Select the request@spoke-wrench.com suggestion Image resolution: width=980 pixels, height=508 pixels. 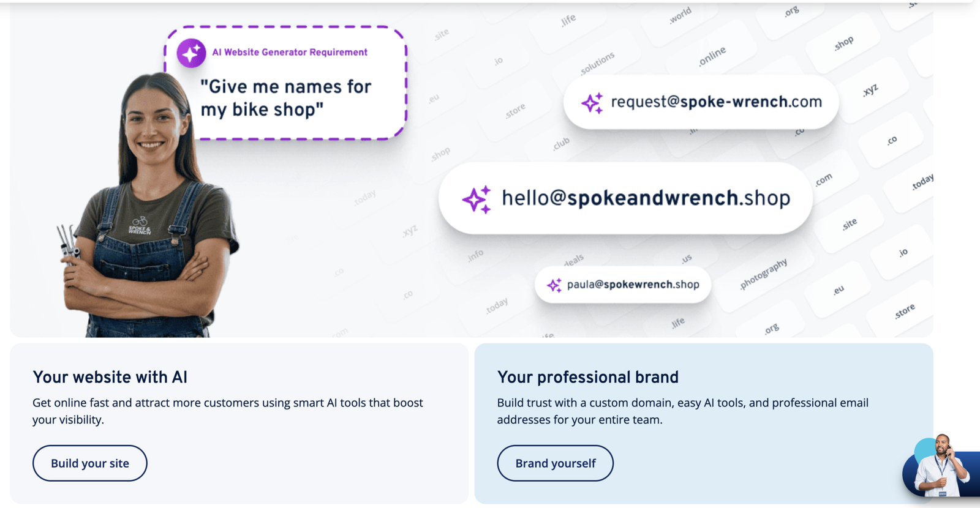[701, 102]
